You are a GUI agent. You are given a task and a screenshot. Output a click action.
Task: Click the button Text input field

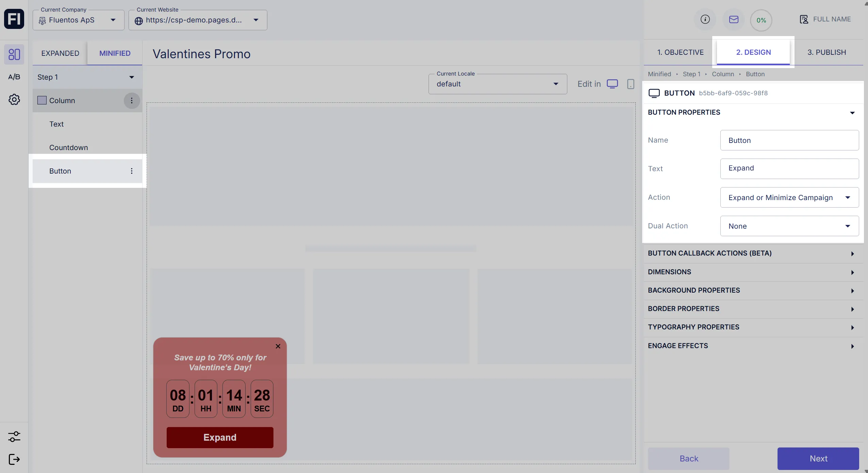pyautogui.click(x=789, y=168)
